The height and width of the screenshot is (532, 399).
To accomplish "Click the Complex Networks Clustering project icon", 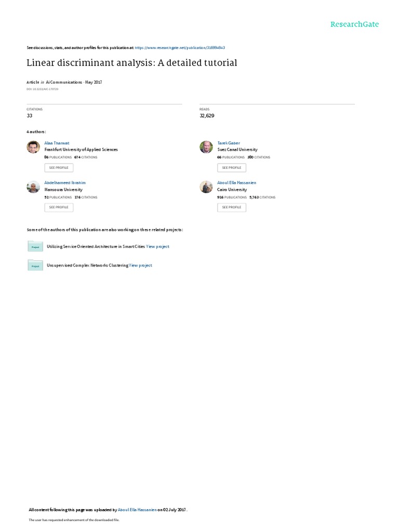I will coord(35,265).
